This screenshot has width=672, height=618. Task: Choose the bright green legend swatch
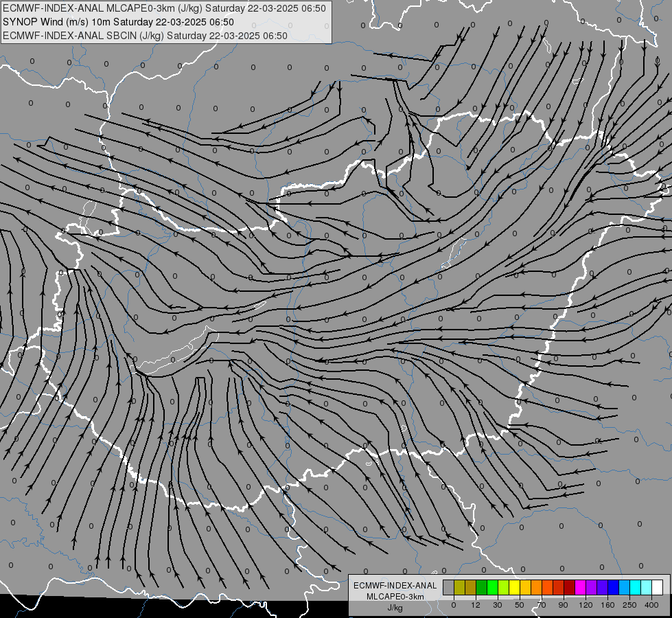coord(492,587)
